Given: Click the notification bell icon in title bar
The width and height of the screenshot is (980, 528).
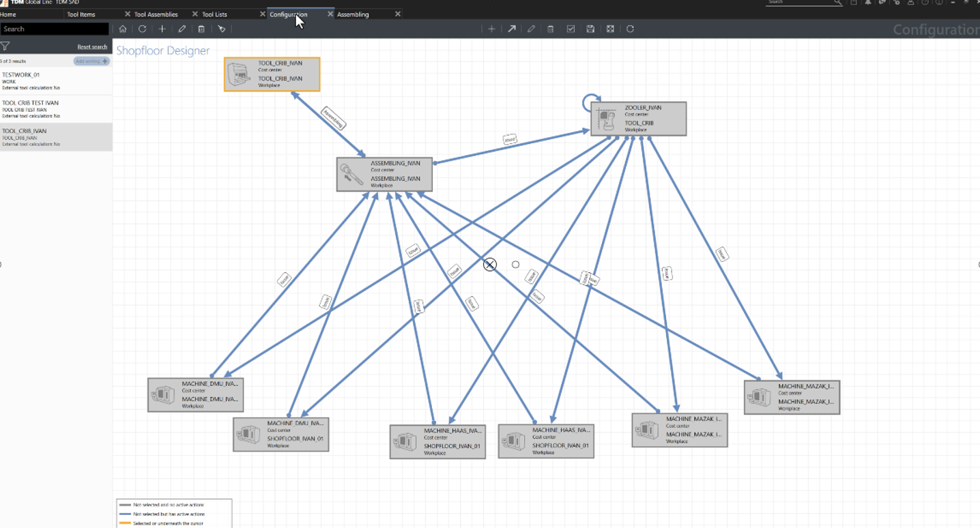Looking at the screenshot, I should (x=868, y=3).
